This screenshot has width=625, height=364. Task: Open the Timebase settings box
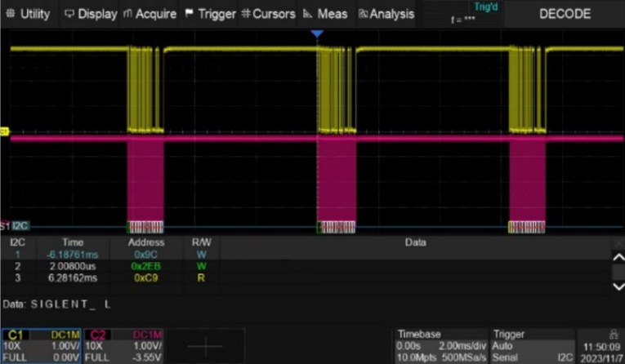click(441, 346)
